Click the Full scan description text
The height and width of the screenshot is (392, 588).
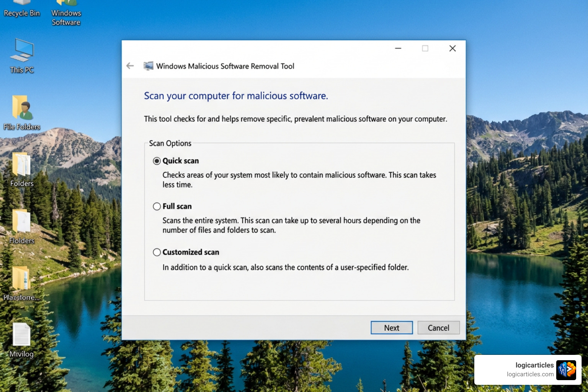[x=291, y=225]
